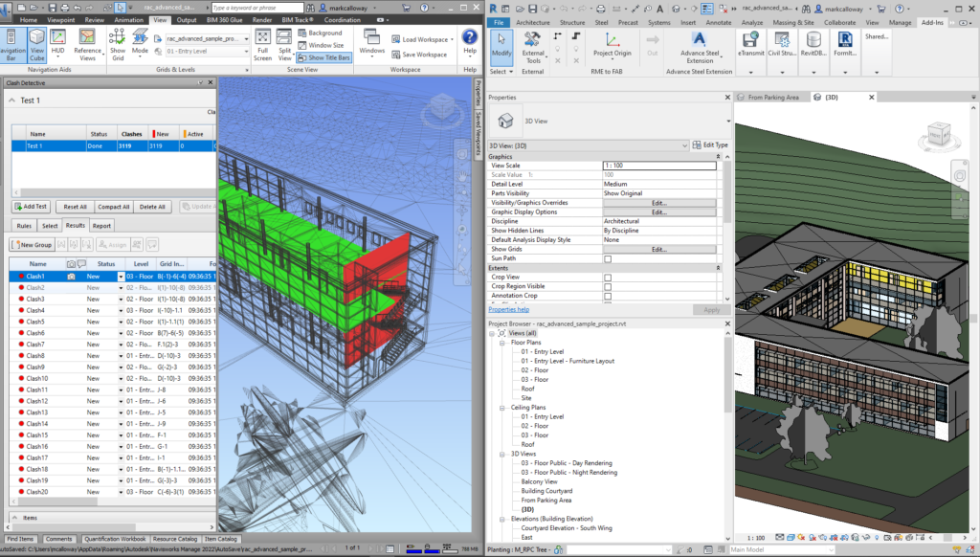Switch to From Parking Area view tab
980x557 pixels.
click(x=773, y=98)
